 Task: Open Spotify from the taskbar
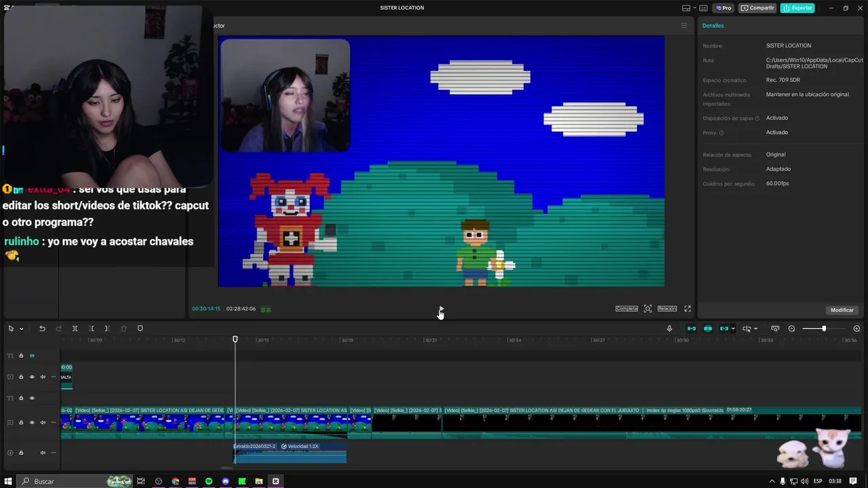pyautogui.click(x=209, y=481)
